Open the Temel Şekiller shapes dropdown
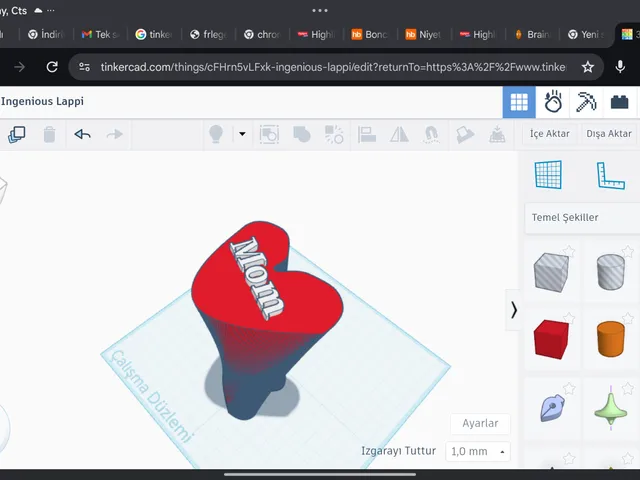This screenshot has height=480, width=640. pyautogui.click(x=582, y=218)
